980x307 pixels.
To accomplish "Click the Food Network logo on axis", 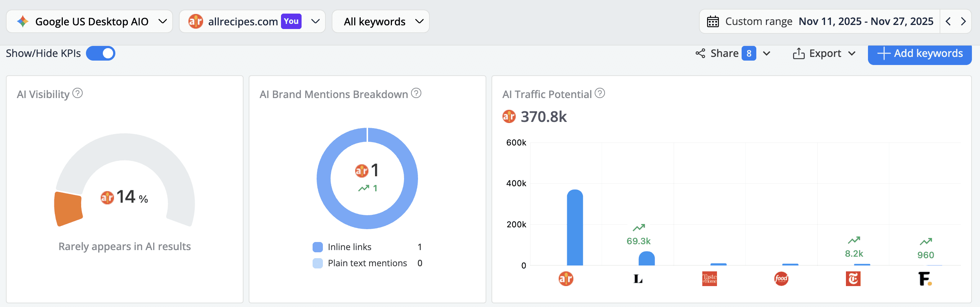I will tap(781, 279).
